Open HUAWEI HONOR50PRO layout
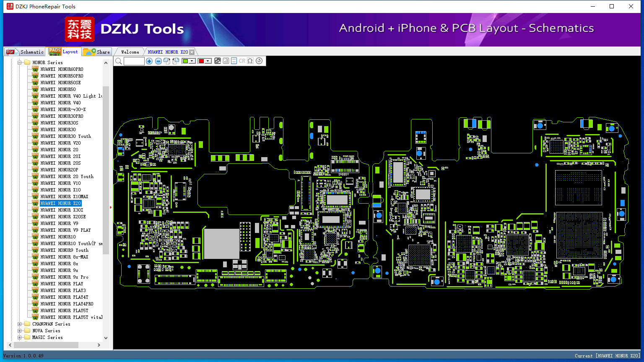 [x=62, y=76]
